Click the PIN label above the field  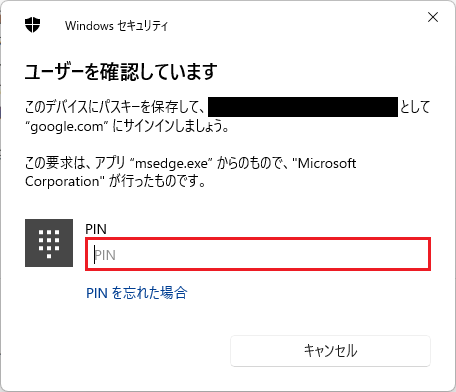[96, 229]
